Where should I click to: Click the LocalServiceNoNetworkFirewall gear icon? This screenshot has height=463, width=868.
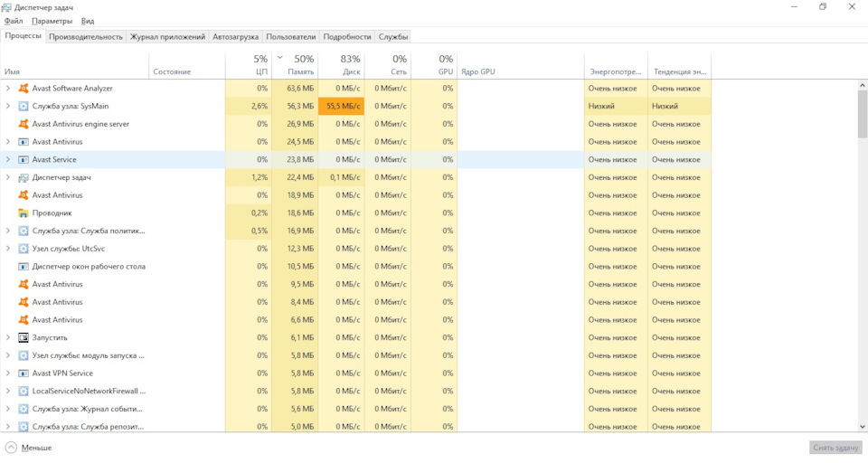pos(24,391)
